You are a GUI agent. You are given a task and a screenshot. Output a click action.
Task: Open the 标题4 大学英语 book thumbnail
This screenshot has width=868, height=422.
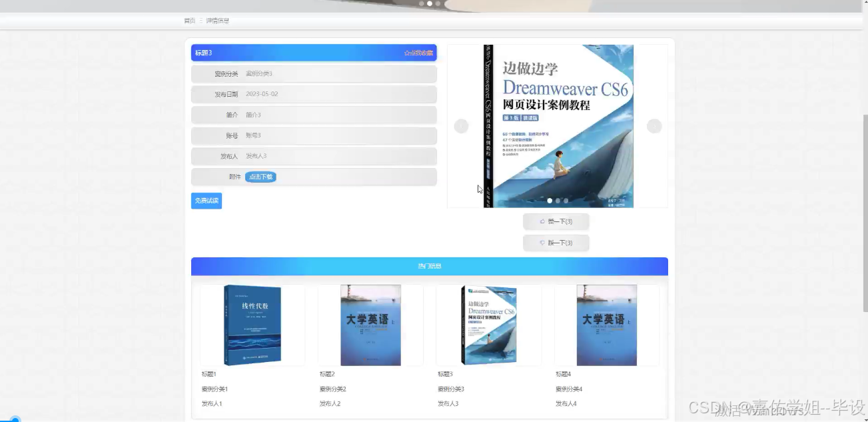point(607,325)
